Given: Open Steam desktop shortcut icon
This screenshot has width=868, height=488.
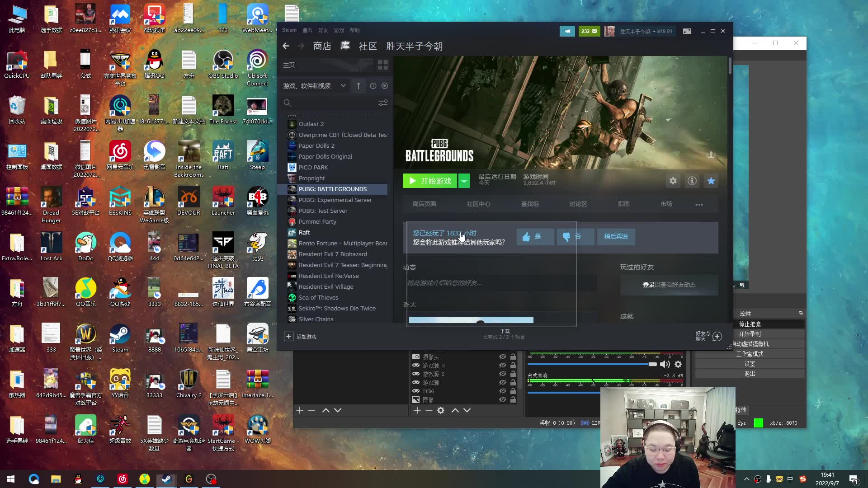Looking at the screenshot, I should (120, 338).
